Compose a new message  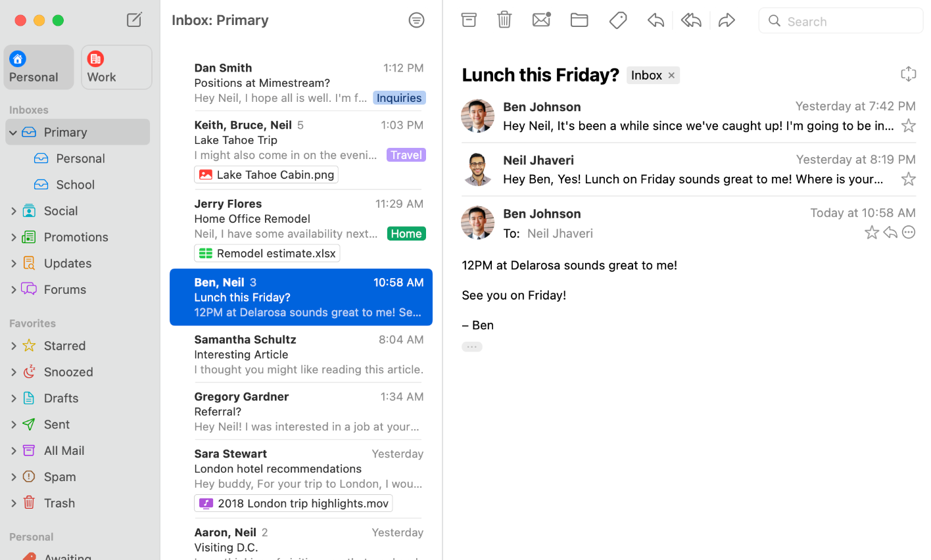(134, 20)
